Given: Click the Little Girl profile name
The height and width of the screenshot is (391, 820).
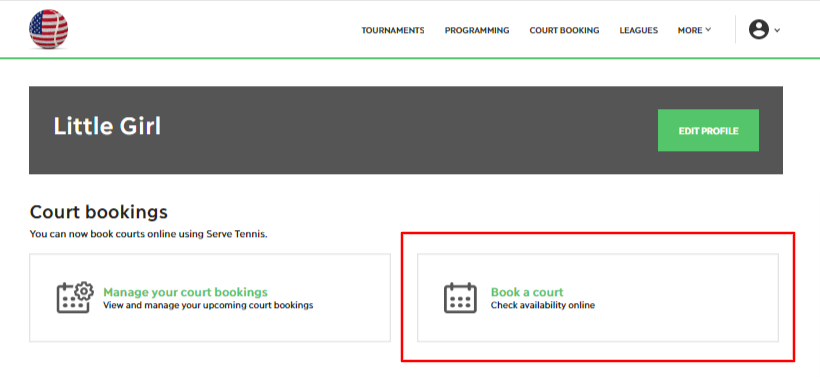Looking at the screenshot, I should tap(107, 126).
